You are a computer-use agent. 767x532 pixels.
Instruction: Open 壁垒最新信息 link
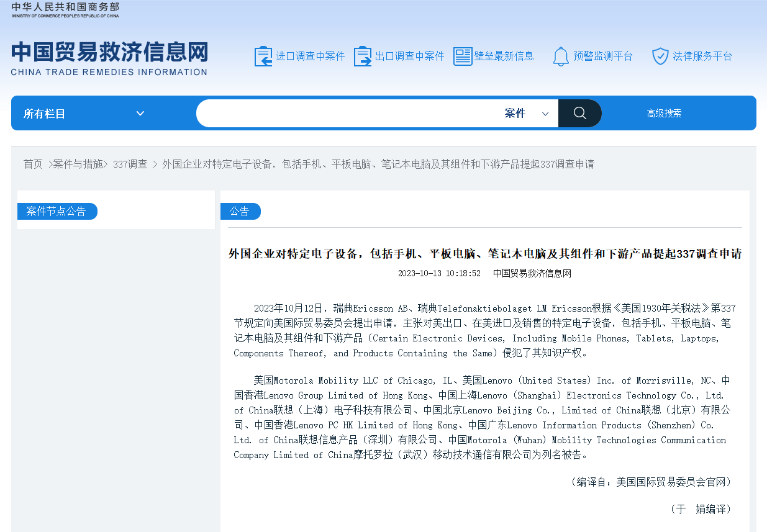click(x=504, y=56)
